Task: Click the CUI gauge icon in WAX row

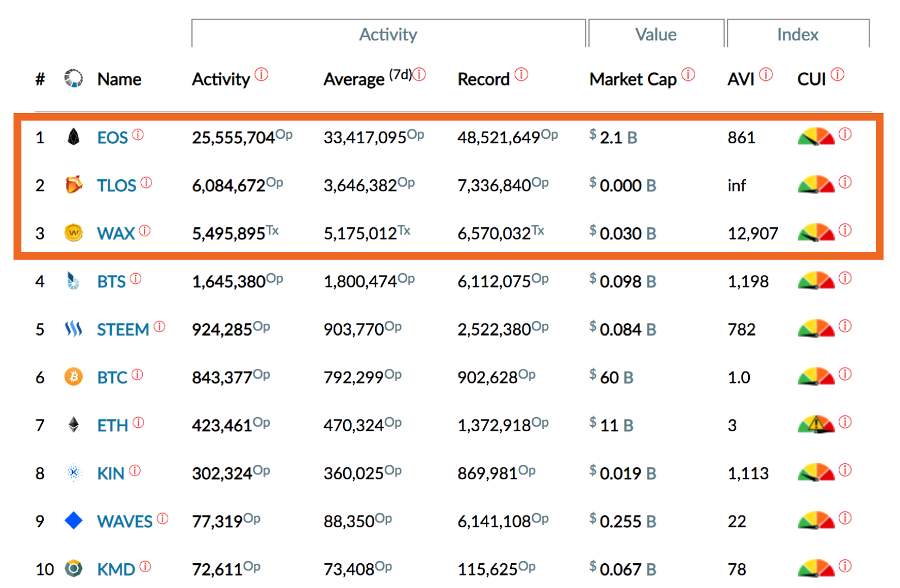Action: (x=816, y=232)
